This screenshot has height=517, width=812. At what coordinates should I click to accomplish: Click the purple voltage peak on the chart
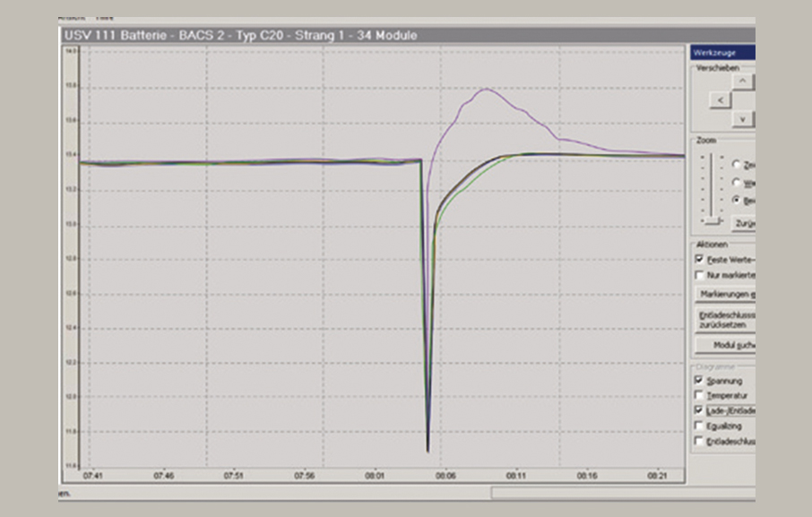[486, 89]
